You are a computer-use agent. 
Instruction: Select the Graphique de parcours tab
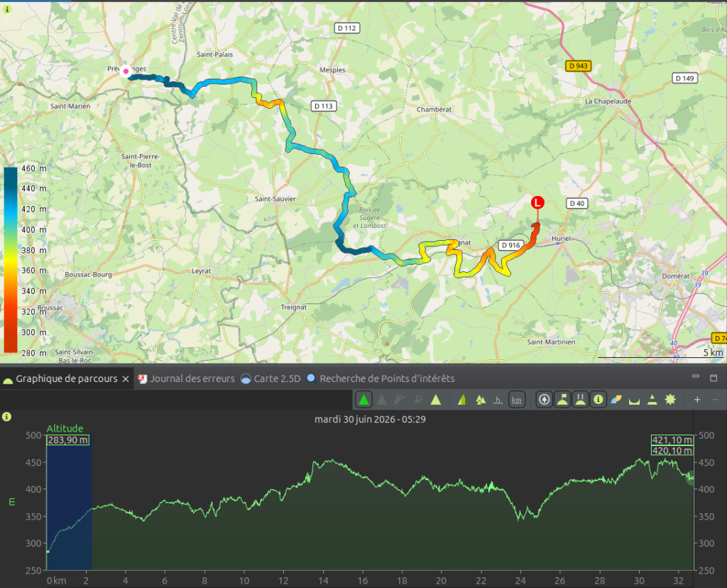click(66, 379)
